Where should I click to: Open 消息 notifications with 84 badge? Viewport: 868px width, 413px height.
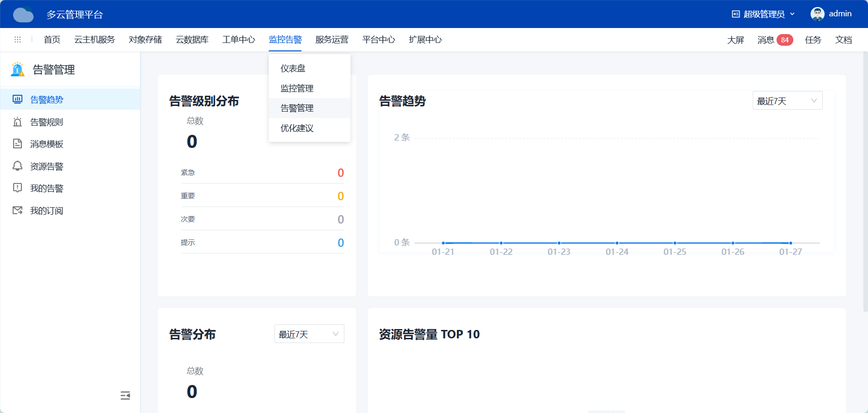(x=775, y=40)
